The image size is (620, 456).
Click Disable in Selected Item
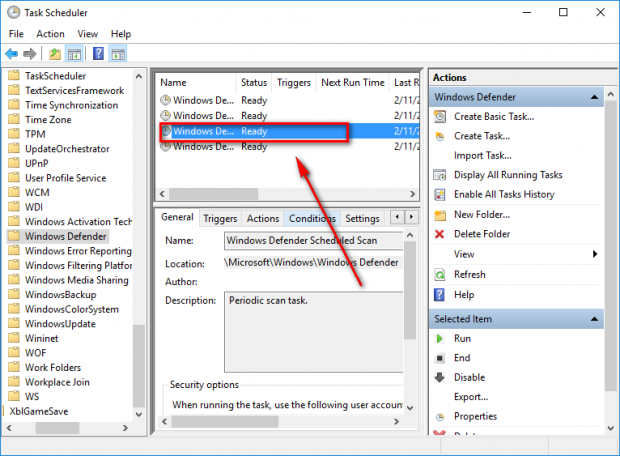(x=469, y=377)
